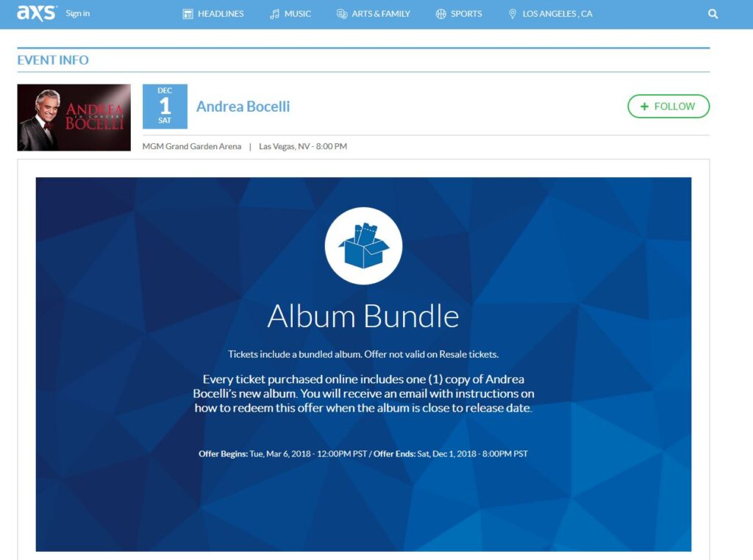
Task: Open the Andrea Bocelli event title link
Action: pyautogui.click(x=243, y=106)
